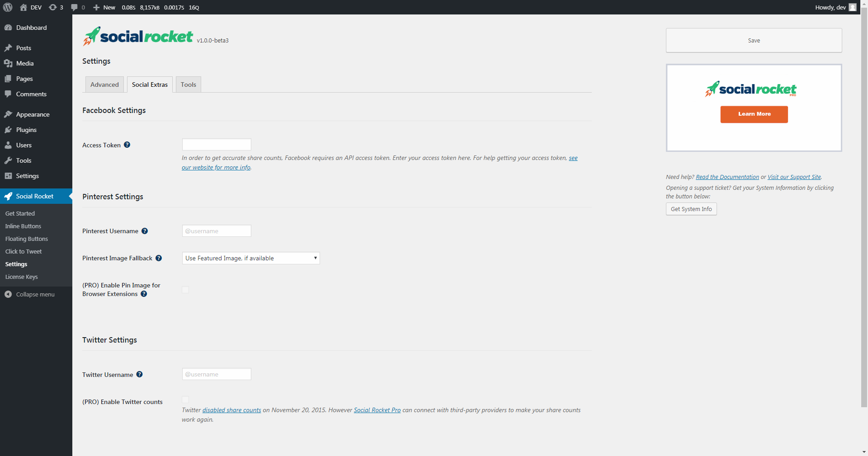Switch to the Advanced tab
868x456 pixels.
[x=104, y=85]
